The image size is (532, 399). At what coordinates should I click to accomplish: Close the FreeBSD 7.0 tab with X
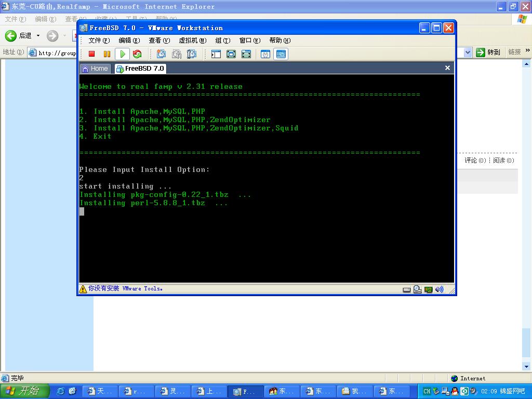(447, 68)
